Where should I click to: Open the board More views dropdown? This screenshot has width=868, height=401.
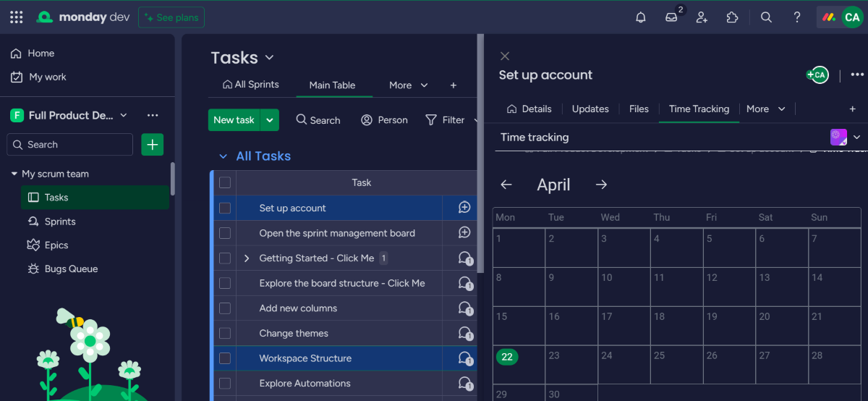(409, 85)
